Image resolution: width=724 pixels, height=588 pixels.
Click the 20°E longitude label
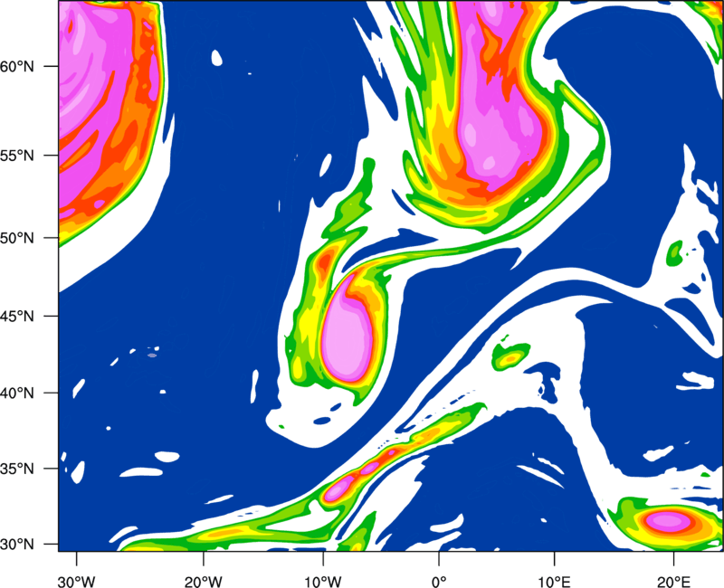coord(673,582)
